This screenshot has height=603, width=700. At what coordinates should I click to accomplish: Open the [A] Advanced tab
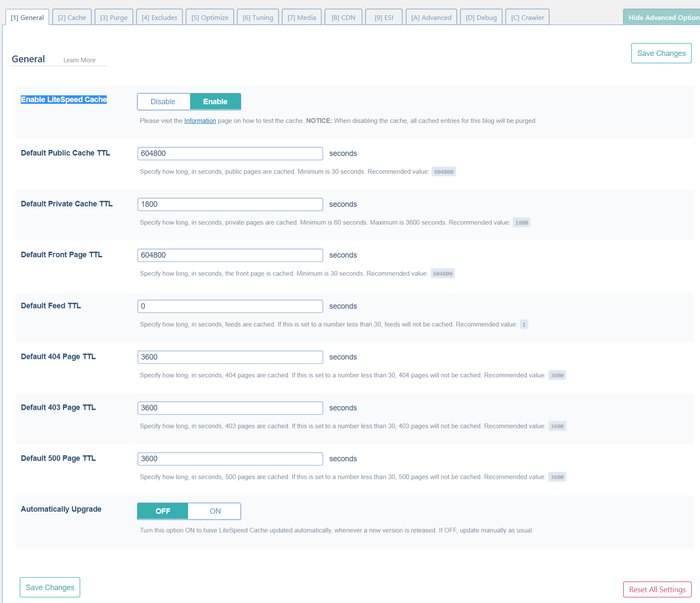click(x=431, y=17)
